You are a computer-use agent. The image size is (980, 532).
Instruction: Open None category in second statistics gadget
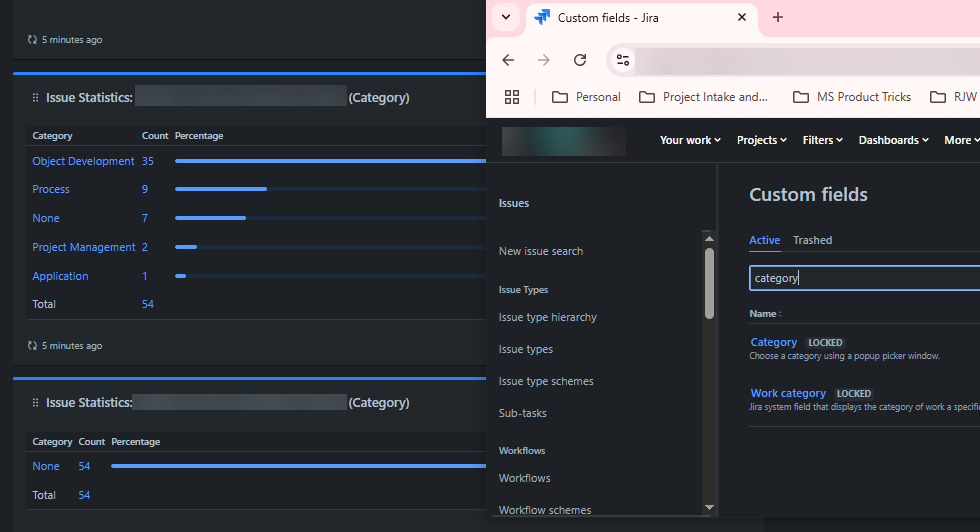pyautogui.click(x=46, y=466)
